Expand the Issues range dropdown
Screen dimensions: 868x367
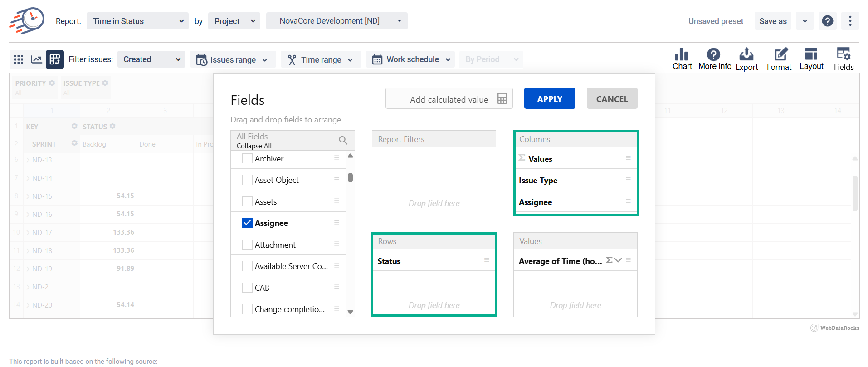tap(233, 59)
